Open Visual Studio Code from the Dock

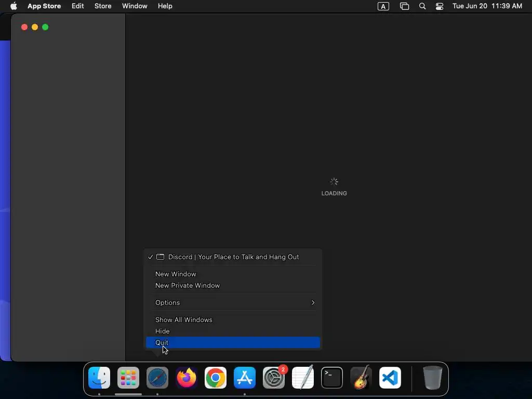(390, 378)
